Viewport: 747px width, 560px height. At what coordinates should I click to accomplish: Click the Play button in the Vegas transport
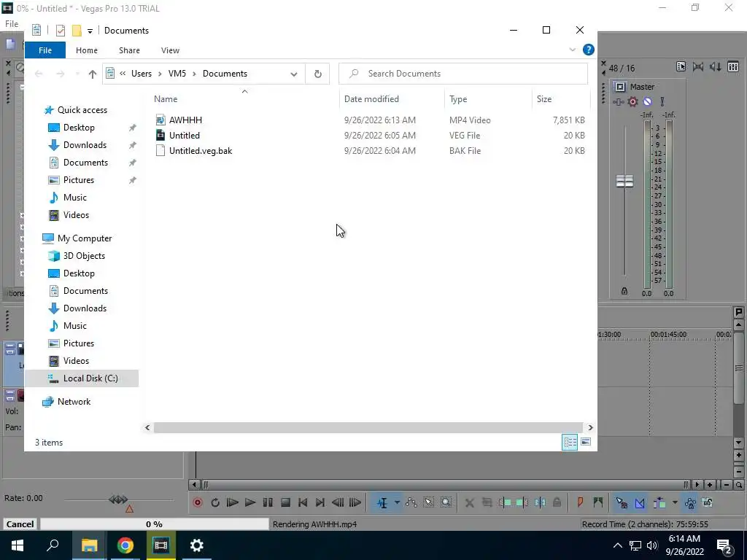tap(250, 502)
